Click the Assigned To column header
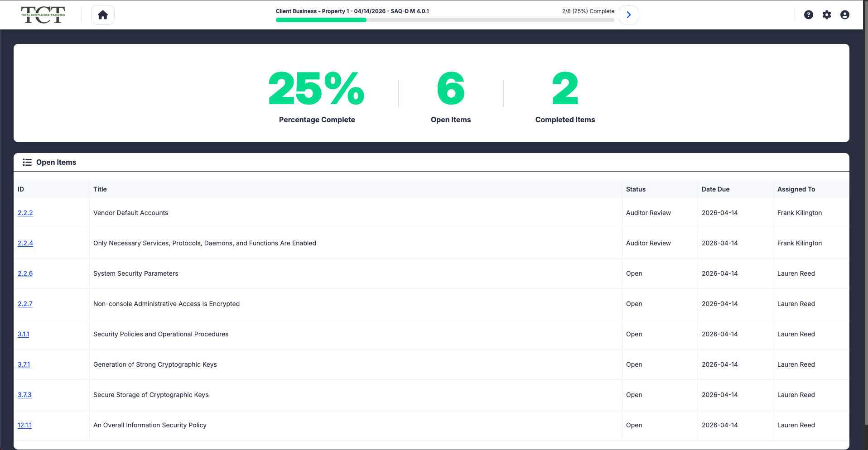This screenshot has width=868, height=450. point(796,189)
